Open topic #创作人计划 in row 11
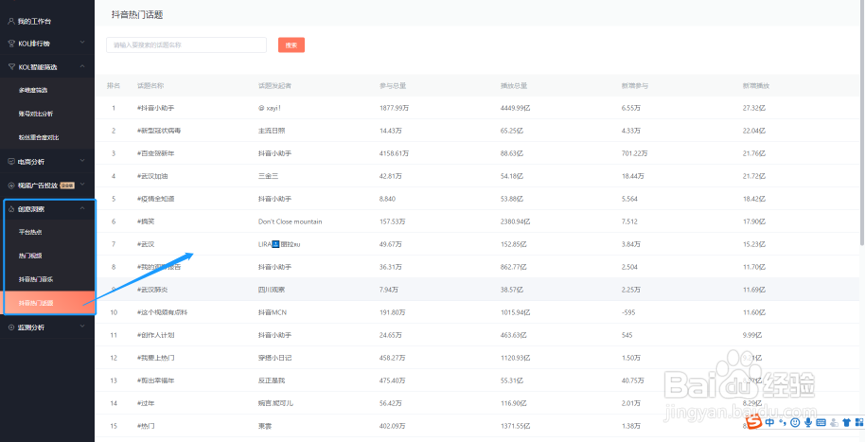Image resolution: width=865 pixels, height=442 pixels. click(x=156, y=335)
